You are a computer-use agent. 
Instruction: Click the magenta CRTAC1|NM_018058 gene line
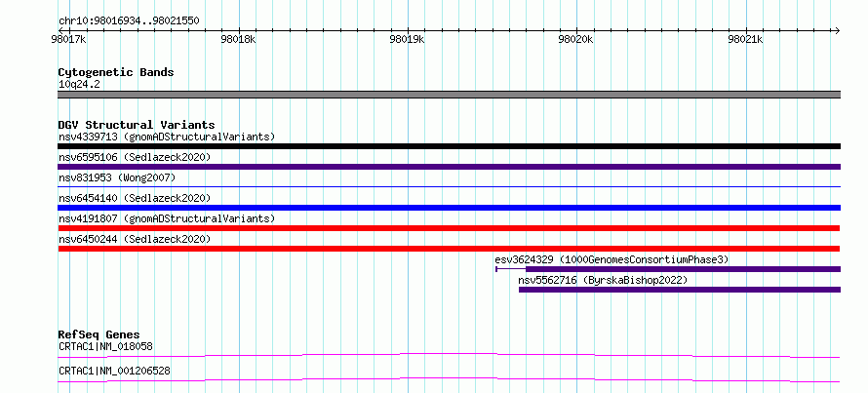pyautogui.click(x=449, y=355)
